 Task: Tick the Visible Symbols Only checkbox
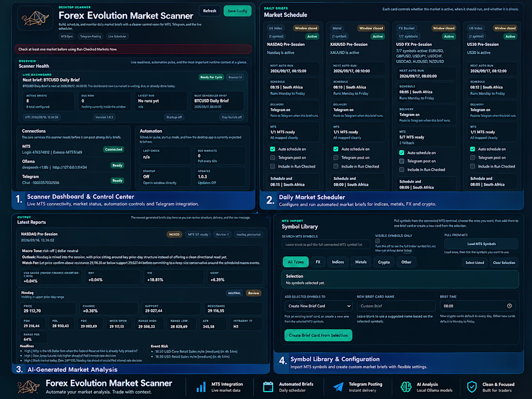pos(377,241)
